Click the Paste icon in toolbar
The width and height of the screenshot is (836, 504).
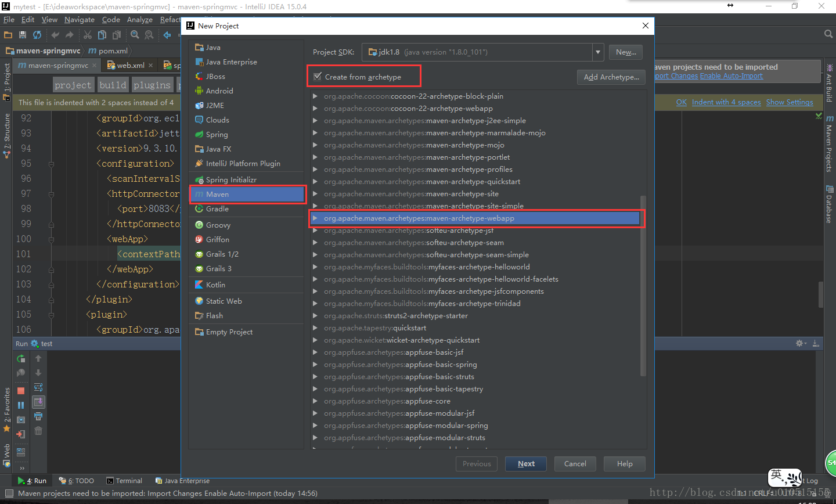117,35
